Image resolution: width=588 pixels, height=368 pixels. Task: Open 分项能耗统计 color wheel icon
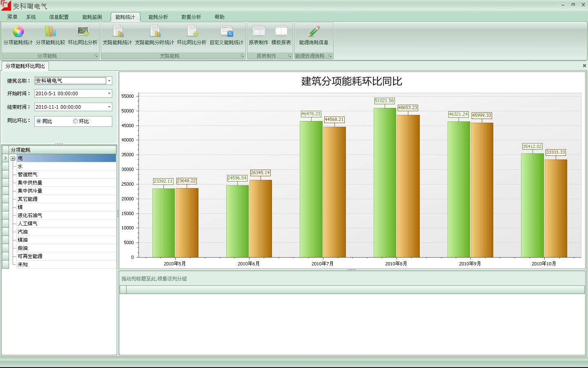pos(18,31)
